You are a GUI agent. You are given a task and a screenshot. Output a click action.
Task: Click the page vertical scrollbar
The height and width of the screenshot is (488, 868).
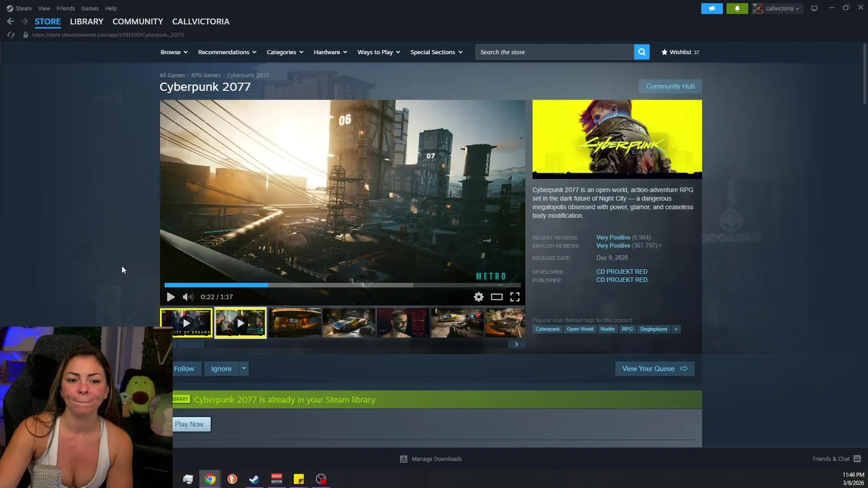tap(864, 75)
